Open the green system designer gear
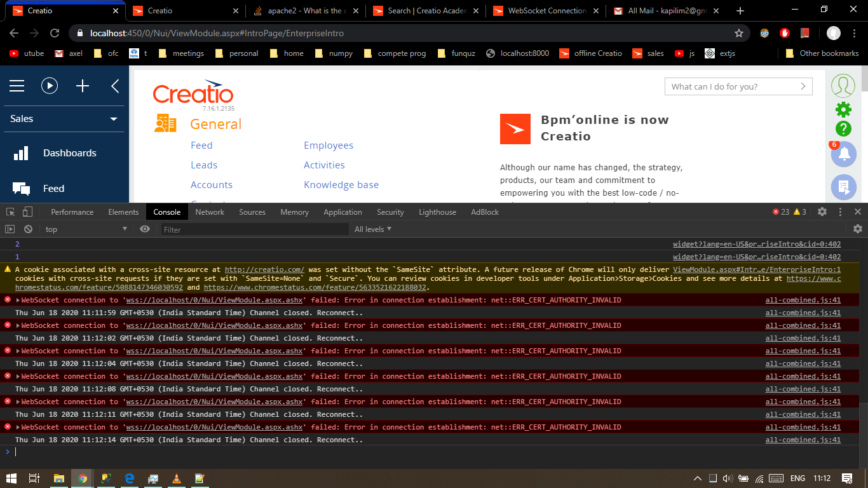The image size is (868, 488). (x=843, y=109)
